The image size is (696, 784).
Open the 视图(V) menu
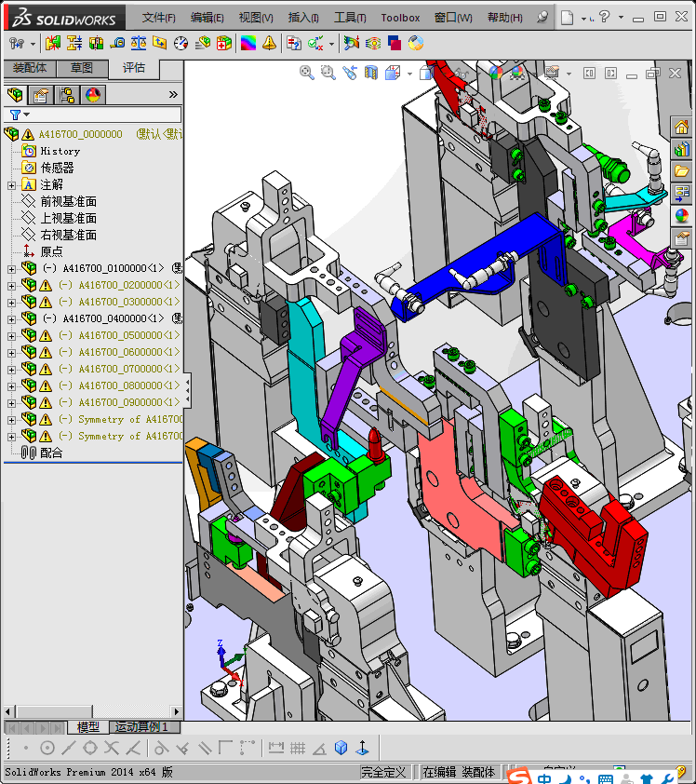(256, 18)
